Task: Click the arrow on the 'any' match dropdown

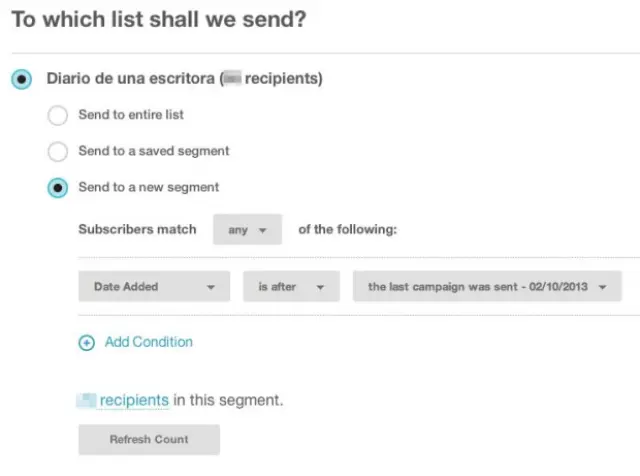Action: tap(263, 230)
